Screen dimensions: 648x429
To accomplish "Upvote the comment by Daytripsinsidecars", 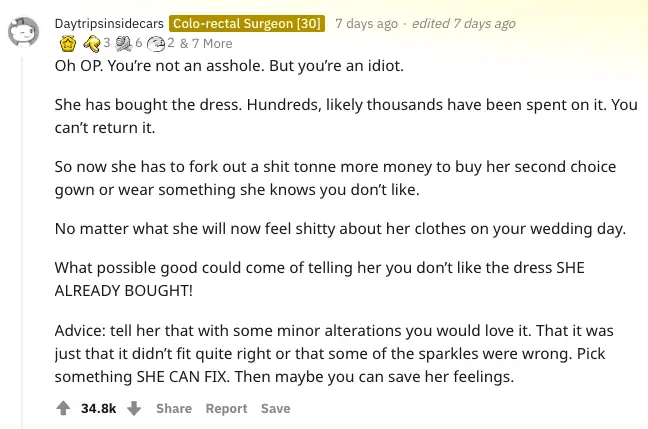I will pos(63,408).
